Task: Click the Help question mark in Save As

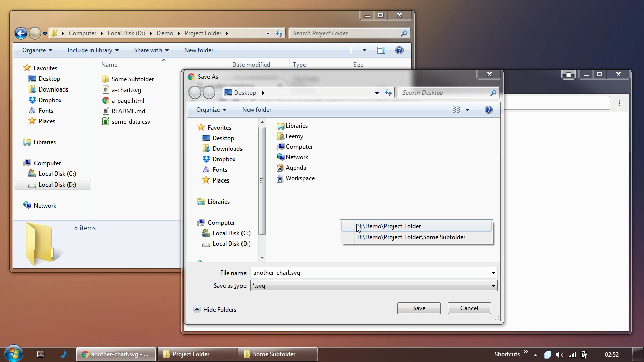Action: pyautogui.click(x=488, y=109)
